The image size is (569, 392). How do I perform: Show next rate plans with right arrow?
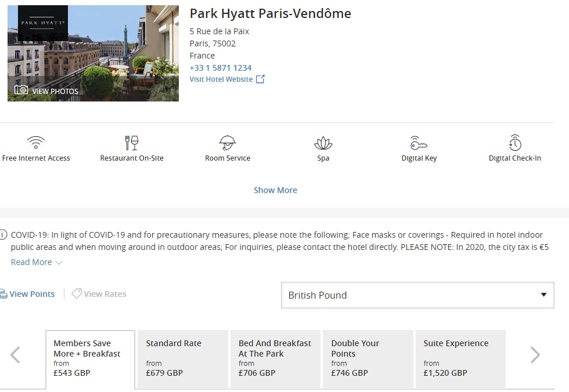(x=535, y=355)
